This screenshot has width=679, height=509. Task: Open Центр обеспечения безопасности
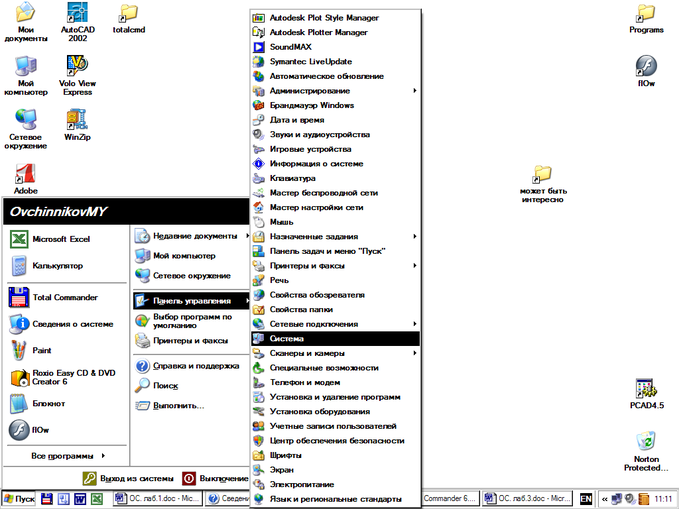click(336, 441)
